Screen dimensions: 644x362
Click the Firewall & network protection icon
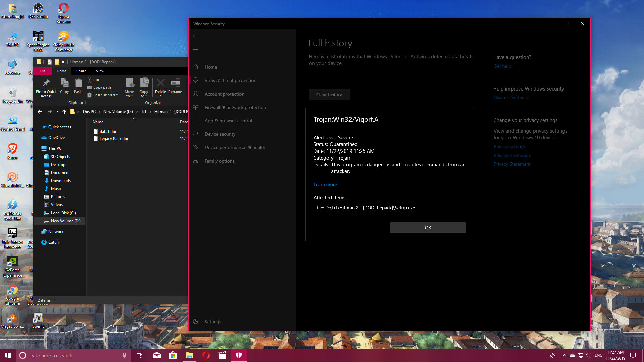[196, 107]
